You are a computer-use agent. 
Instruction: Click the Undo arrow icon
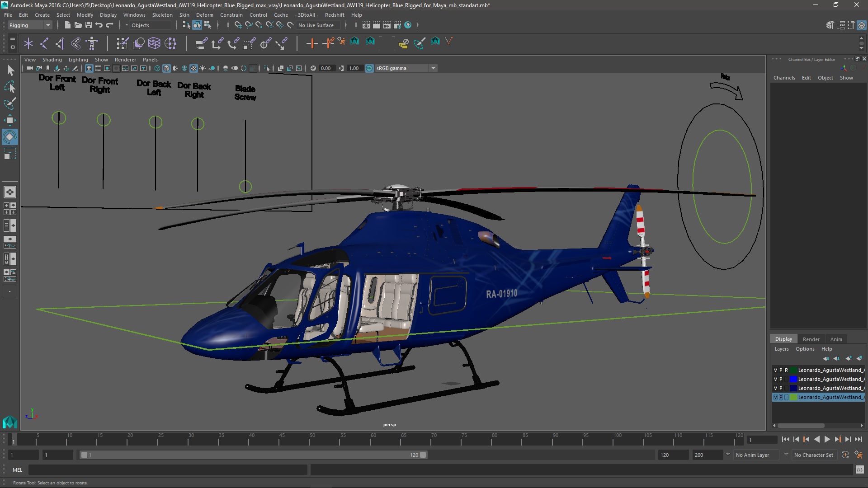coord(99,25)
